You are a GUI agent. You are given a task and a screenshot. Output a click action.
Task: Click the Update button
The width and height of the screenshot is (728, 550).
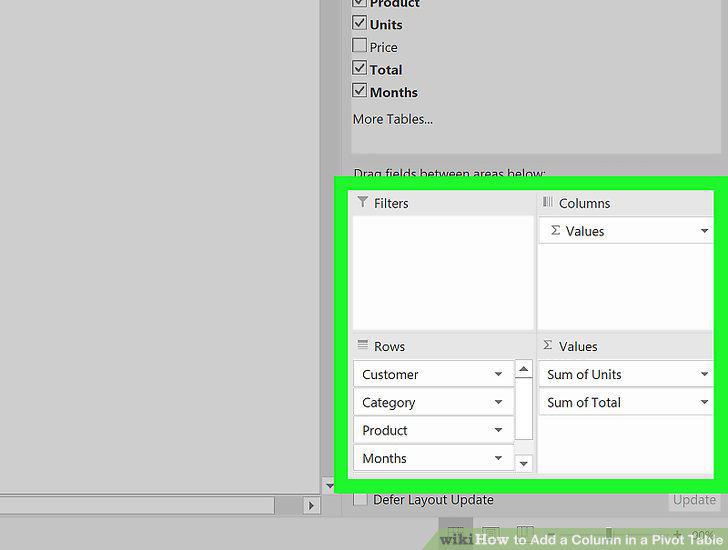[x=694, y=500]
